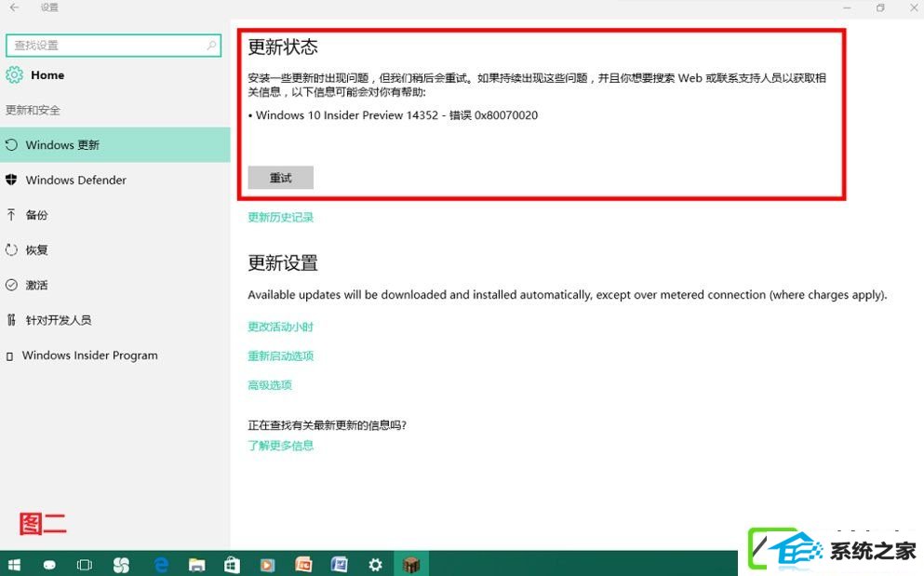Launch Microsoft Edge from the taskbar

pos(161,565)
